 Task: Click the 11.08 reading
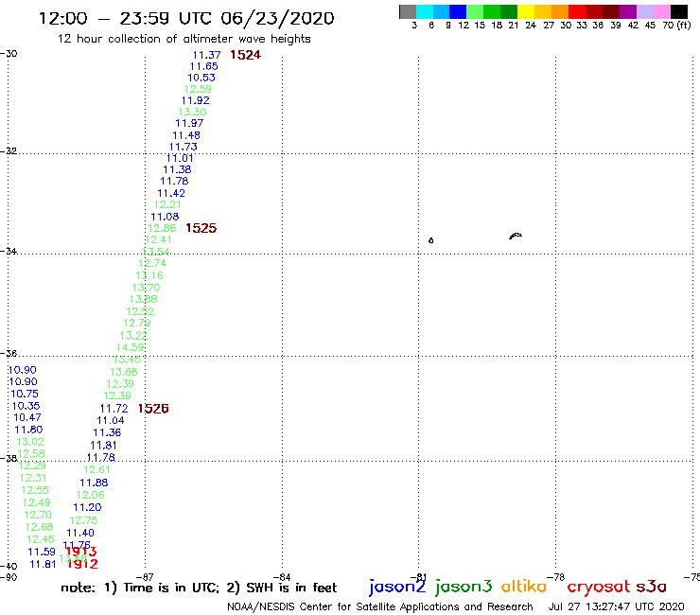tap(165, 217)
